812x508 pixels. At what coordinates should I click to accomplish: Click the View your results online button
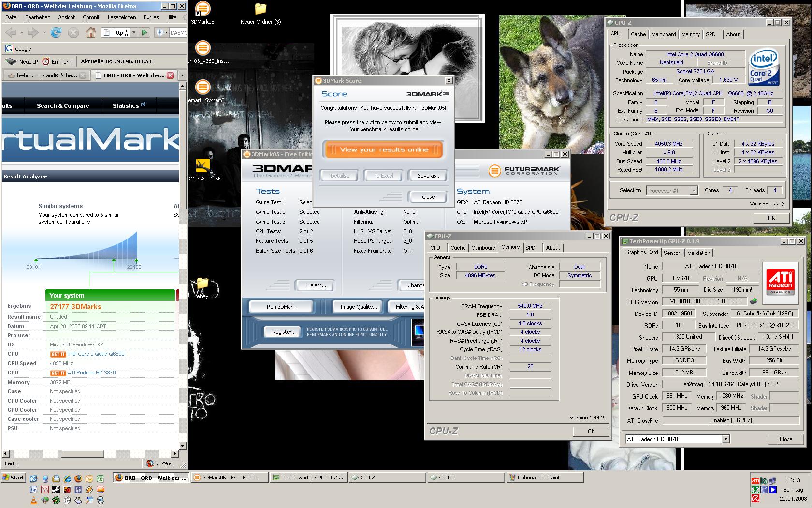[384, 149]
